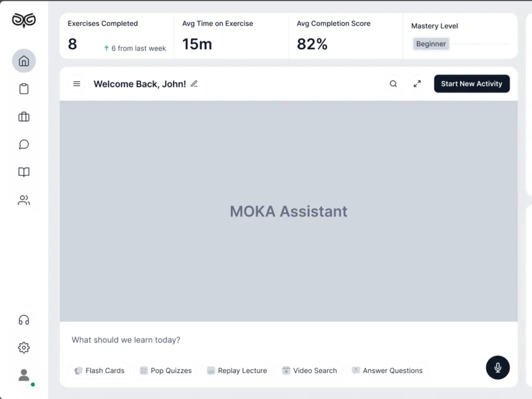
Task: Click the owl logo in the sidebar
Action: pos(24,20)
